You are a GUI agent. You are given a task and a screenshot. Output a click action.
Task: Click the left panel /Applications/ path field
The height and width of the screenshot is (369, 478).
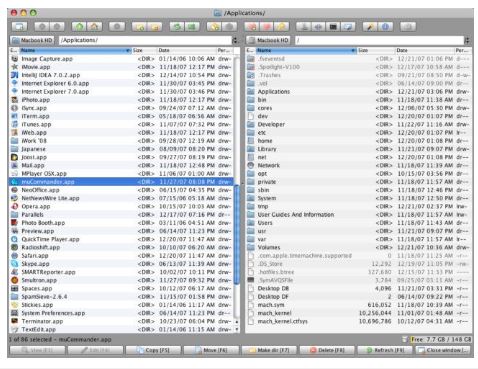pos(145,40)
